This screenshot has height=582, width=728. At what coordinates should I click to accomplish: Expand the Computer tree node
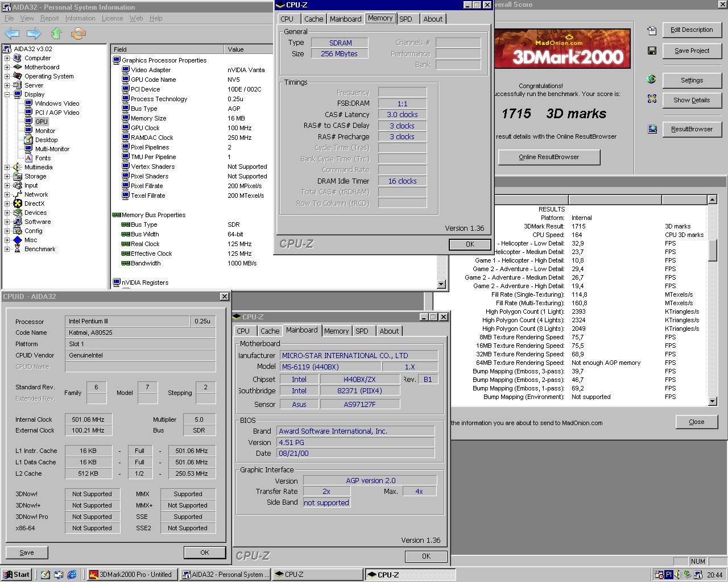7,58
